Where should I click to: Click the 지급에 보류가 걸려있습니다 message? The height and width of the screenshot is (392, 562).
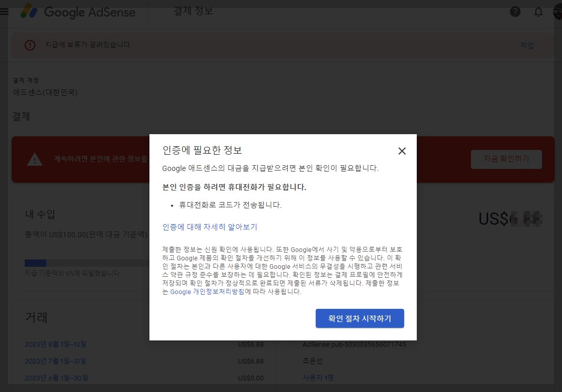[88, 45]
